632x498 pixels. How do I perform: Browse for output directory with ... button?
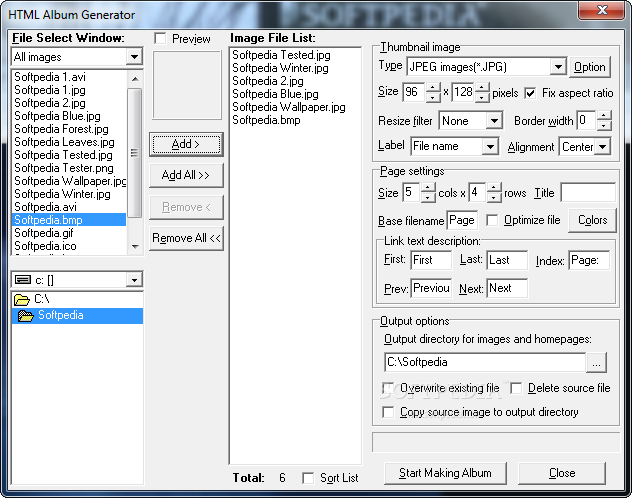[596, 363]
